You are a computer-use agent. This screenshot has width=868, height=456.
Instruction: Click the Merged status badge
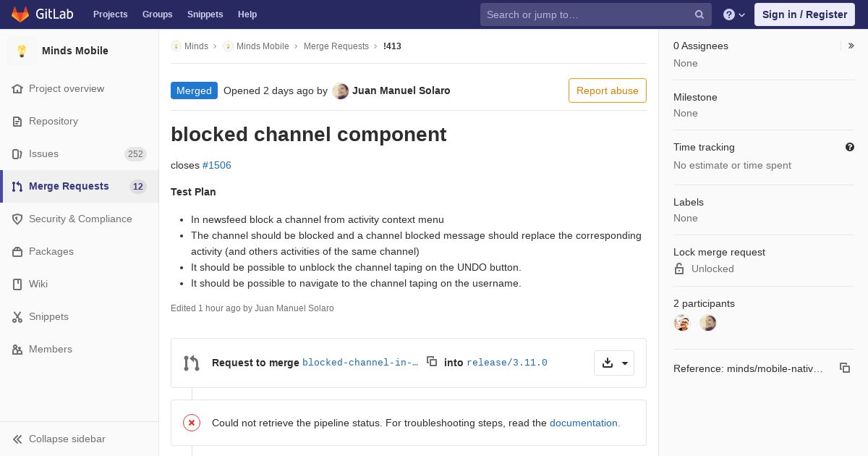coord(194,90)
